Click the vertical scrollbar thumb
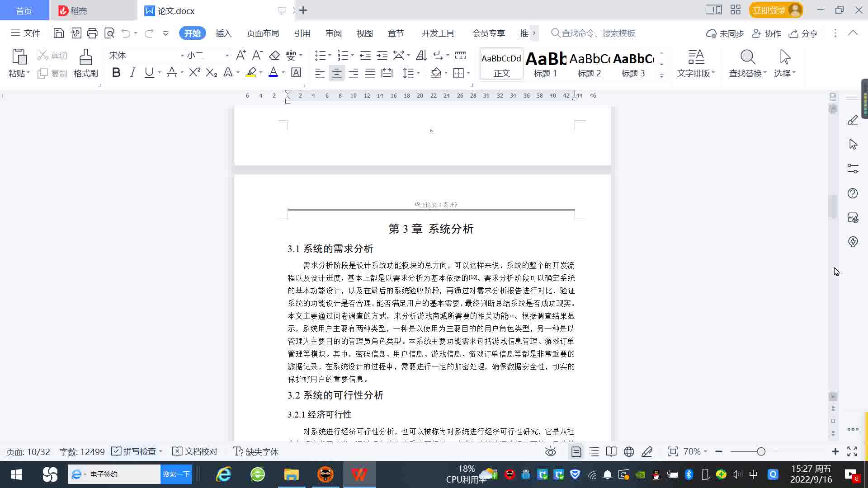This screenshot has height=488, width=868. (x=833, y=207)
